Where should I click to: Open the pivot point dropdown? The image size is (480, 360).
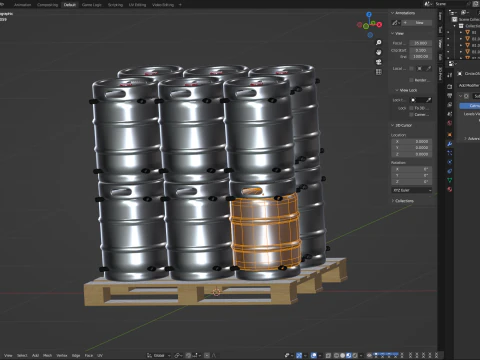(178, 355)
